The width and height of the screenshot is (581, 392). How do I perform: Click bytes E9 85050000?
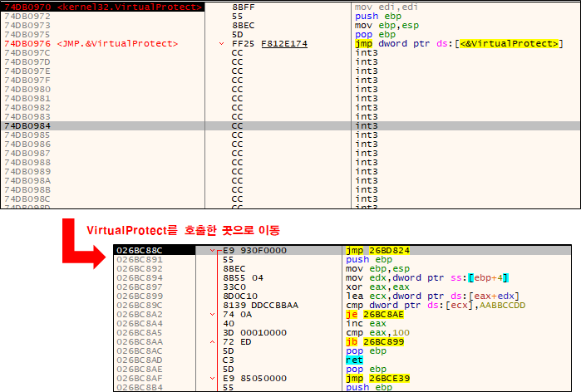pyautogui.click(x=254, y=379)
